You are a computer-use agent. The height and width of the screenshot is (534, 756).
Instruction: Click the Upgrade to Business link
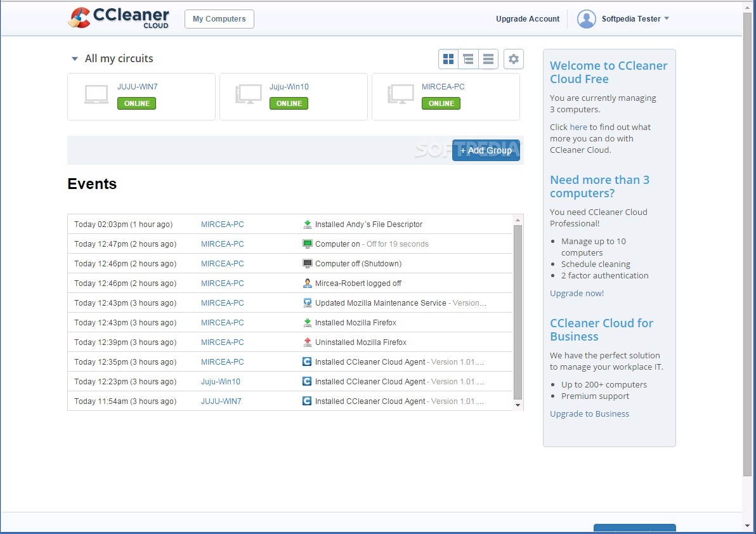(x=590, y=414)
